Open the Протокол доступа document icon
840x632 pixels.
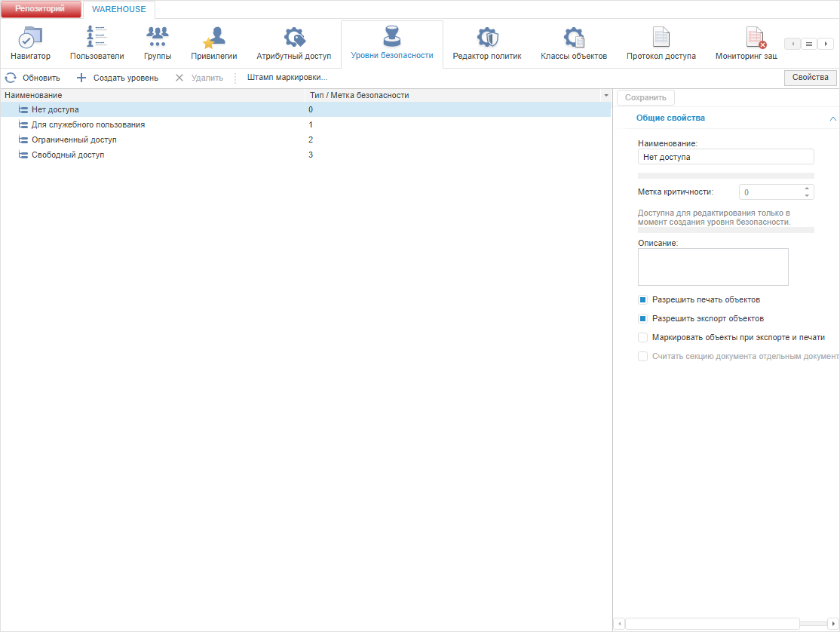(x=661, y=38)
